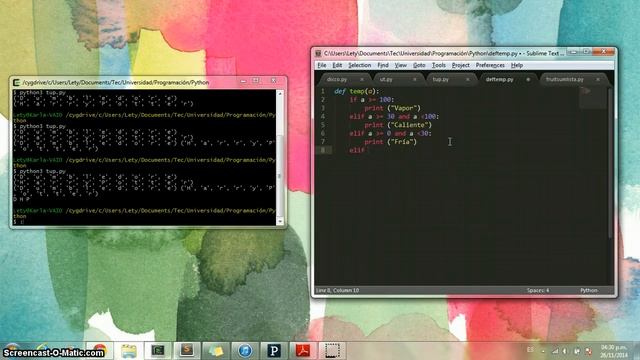Open the Sticky Notes taskbar icon
640x360 pixels.
point(216,351)
